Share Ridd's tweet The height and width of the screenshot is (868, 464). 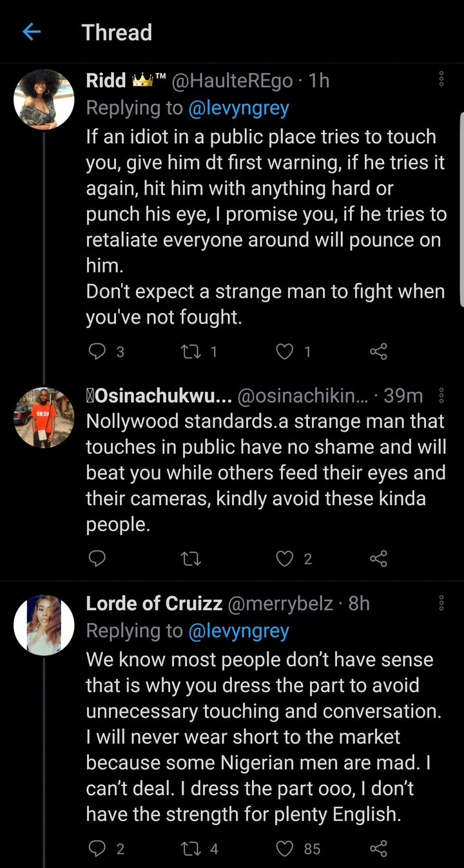click(378, 351)
